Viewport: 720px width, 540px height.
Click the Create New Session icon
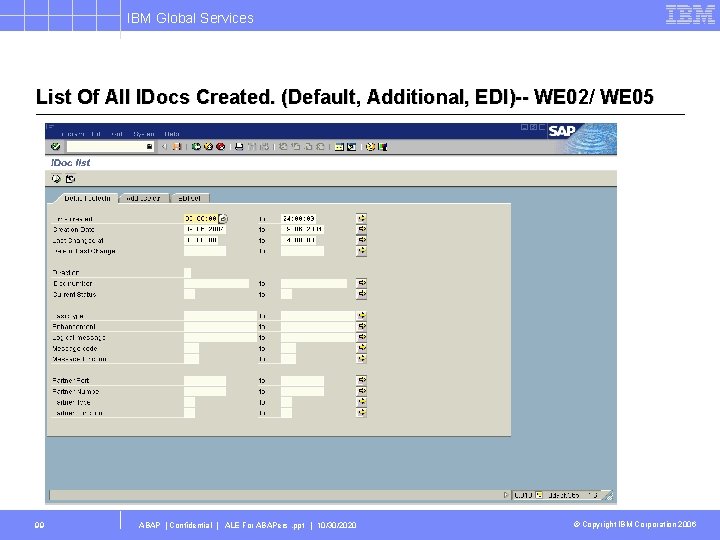click(339, 146)
